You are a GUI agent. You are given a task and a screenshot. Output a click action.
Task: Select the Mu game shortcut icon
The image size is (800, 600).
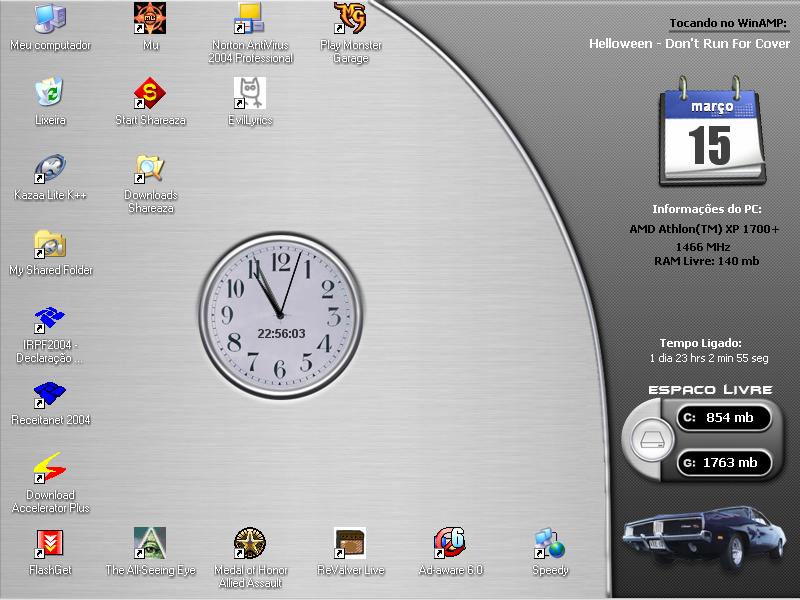[150, 19]
